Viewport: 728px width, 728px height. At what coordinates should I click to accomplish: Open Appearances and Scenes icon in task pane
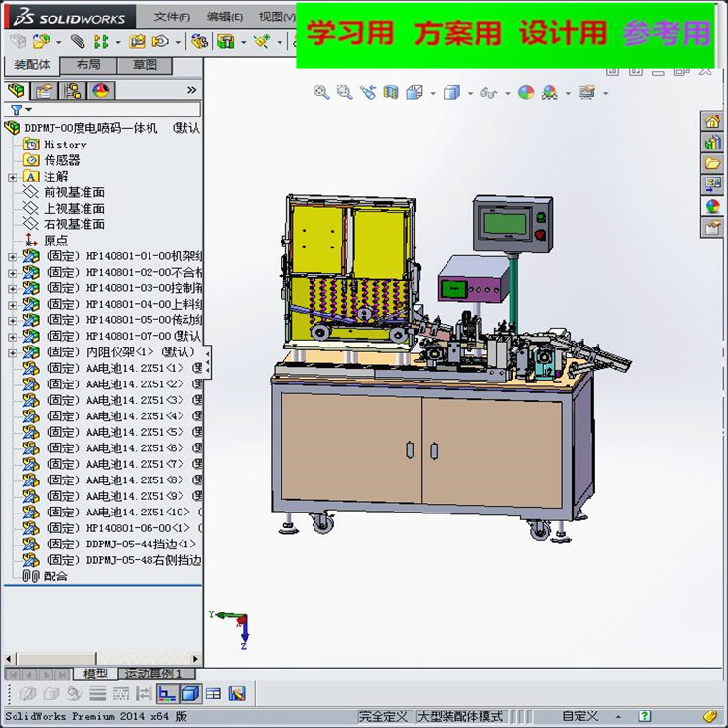point(711,206)
